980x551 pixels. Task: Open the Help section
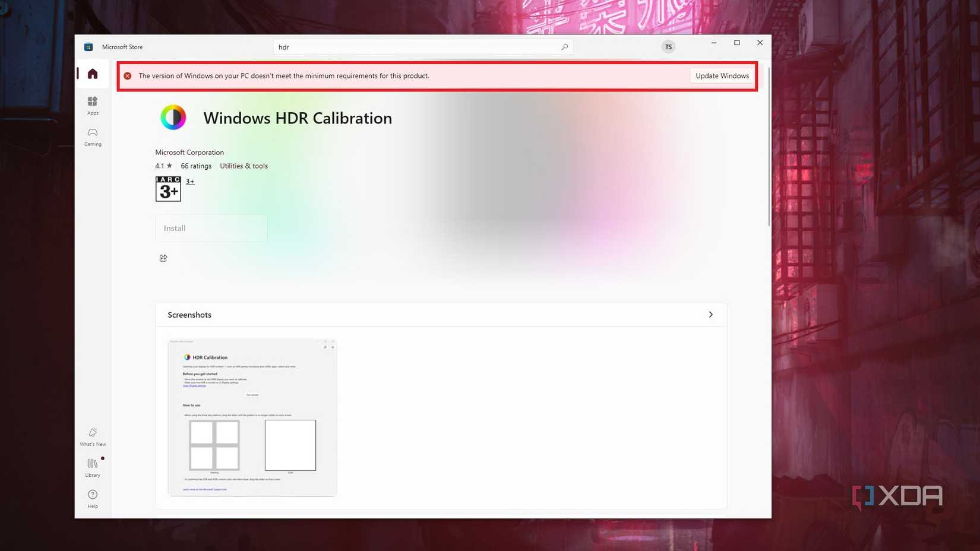coord(93,499)
